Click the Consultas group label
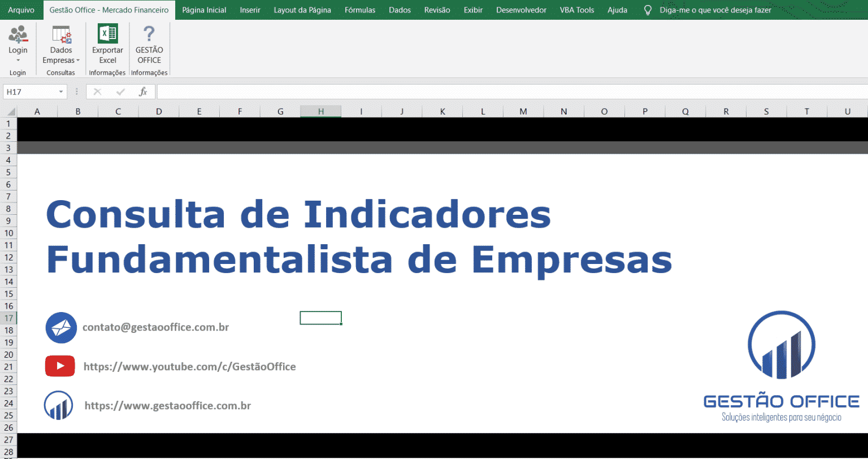 point(60,73)
